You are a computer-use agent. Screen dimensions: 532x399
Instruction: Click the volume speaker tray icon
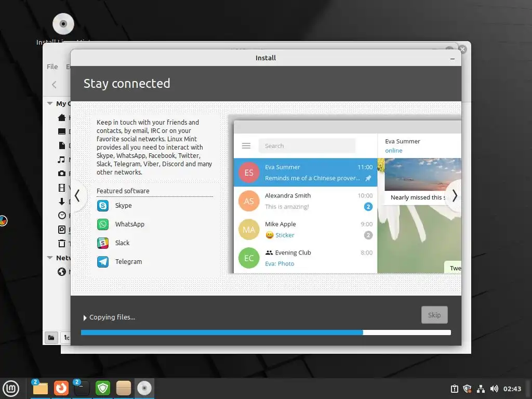pyautogui.click(x=494, y=389)
